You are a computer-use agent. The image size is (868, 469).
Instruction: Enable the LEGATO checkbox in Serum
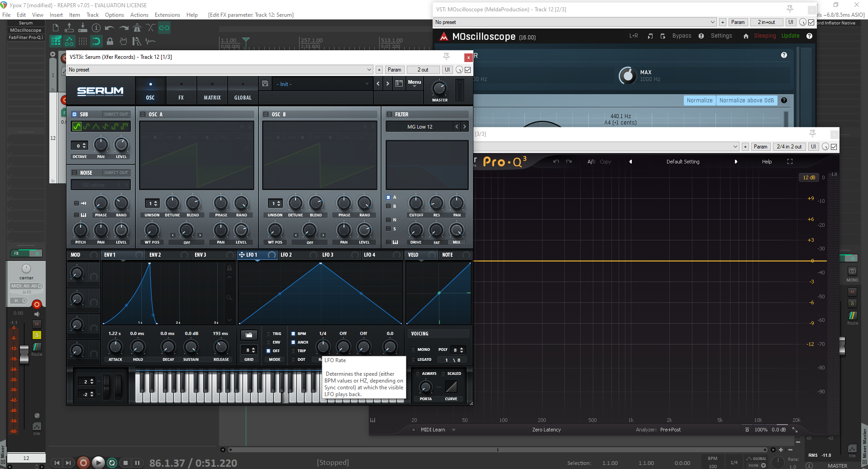coord(413,359)
